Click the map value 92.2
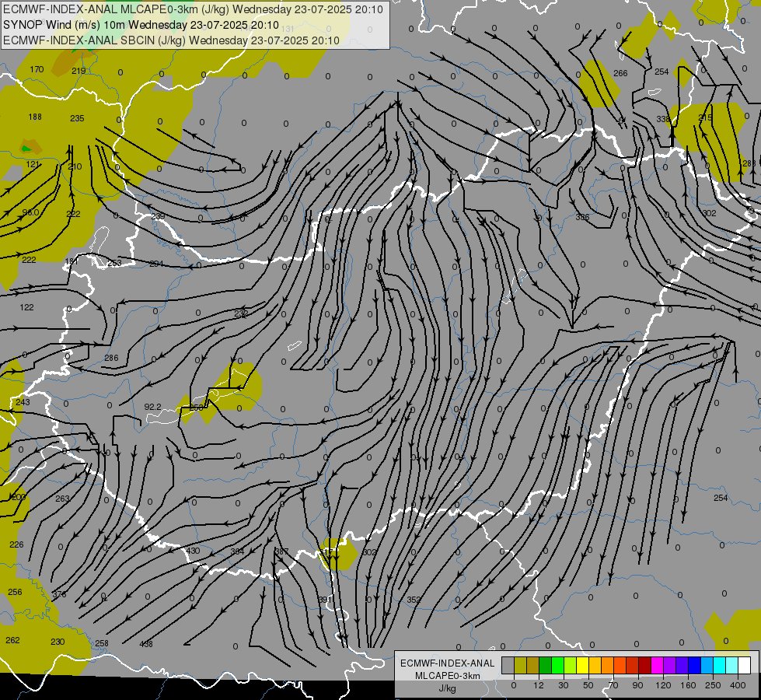 coord(152,407)
